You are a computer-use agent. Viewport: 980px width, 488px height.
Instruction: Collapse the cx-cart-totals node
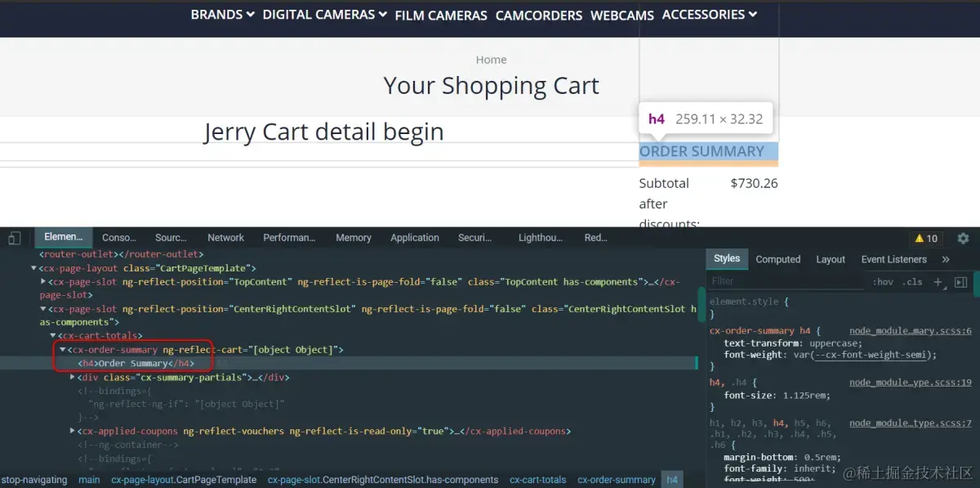click(x=53, y=336)
